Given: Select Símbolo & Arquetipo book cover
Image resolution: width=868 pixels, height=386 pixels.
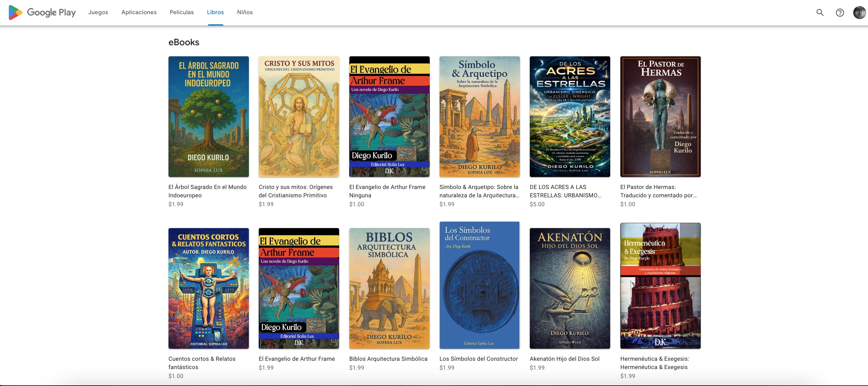Looking at the screenshot, I should [480, 117].
